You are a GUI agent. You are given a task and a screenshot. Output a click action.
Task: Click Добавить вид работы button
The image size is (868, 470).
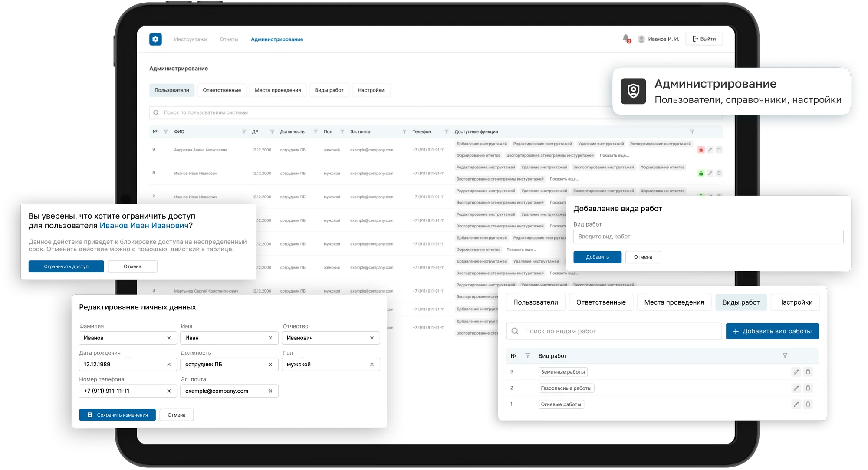coord(772,331)
